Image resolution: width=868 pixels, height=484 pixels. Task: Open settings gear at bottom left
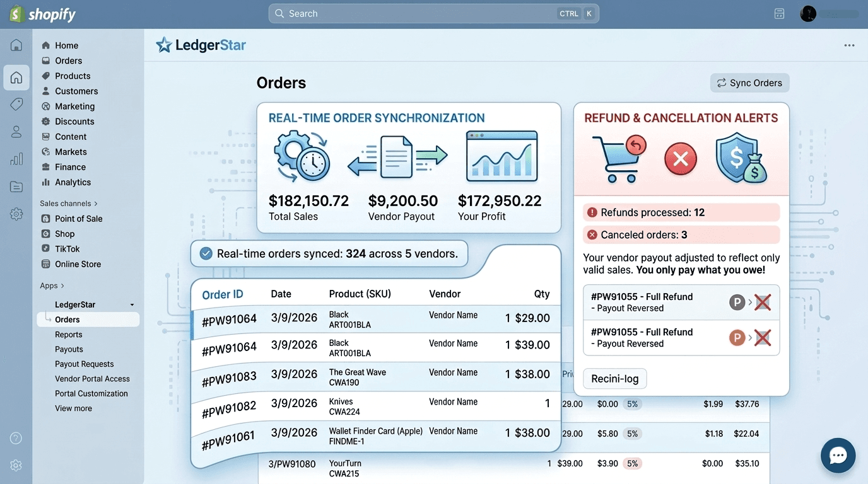tap(16, 465)
